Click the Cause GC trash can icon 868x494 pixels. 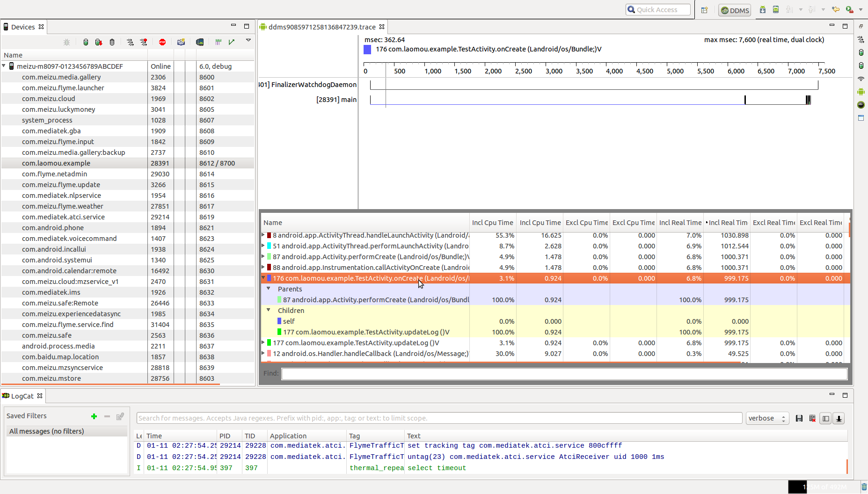tap(112, 42)
